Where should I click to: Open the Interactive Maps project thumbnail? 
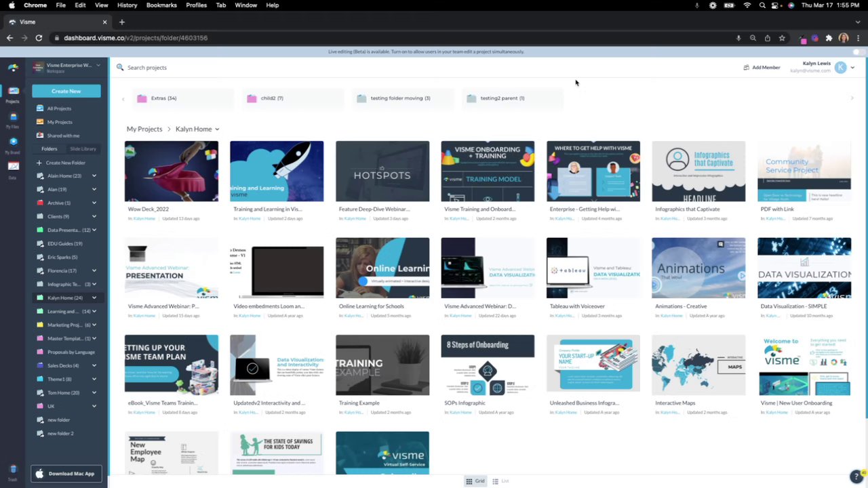coord(698,365)
